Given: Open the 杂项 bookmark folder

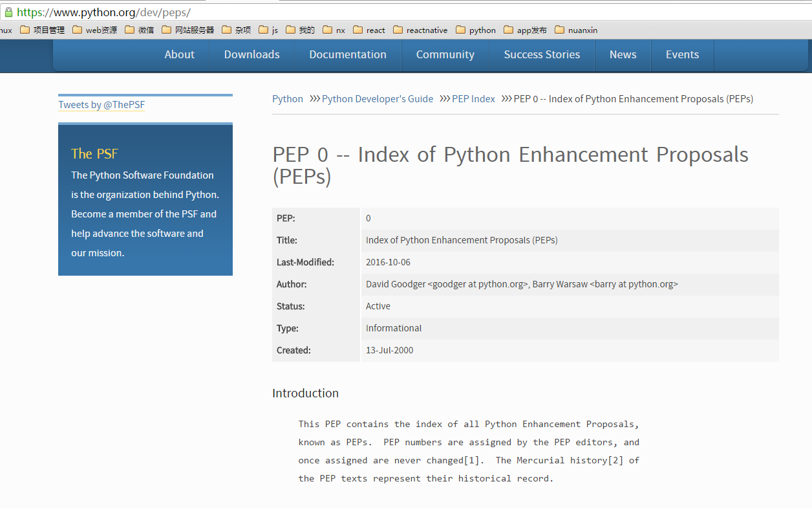Looking at the screenshot, I should 236,30.
